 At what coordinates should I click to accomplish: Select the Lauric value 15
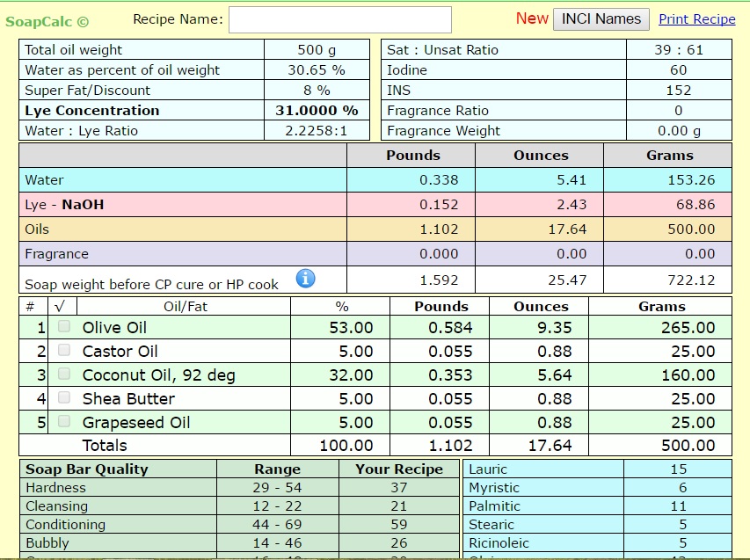pyautogui.click(x=679, y=469)
